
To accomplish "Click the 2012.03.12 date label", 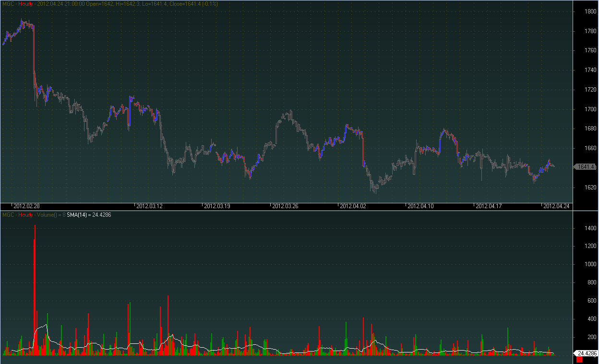I will coord(150,206).
